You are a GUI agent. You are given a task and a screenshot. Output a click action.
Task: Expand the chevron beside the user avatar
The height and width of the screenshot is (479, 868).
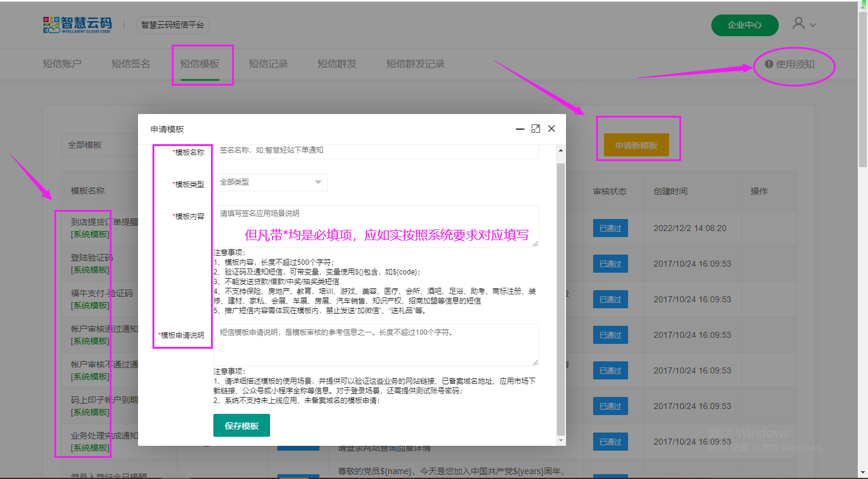click(813, 25)
